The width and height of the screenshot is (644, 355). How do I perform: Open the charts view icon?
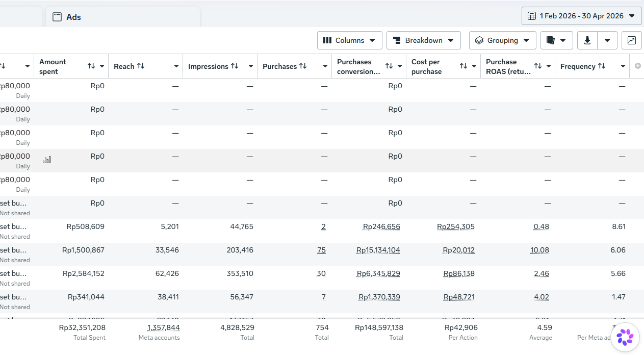tap(631, 40)
